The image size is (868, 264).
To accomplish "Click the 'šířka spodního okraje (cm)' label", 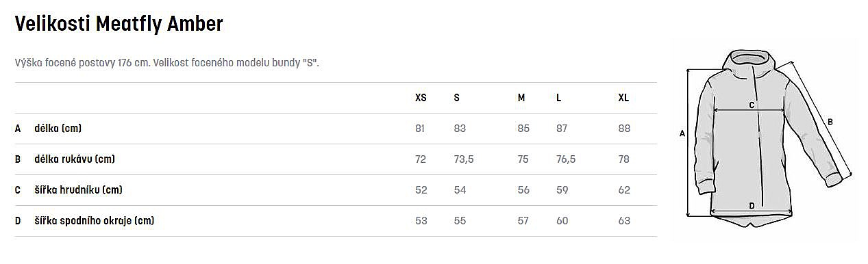I will 95,221.
